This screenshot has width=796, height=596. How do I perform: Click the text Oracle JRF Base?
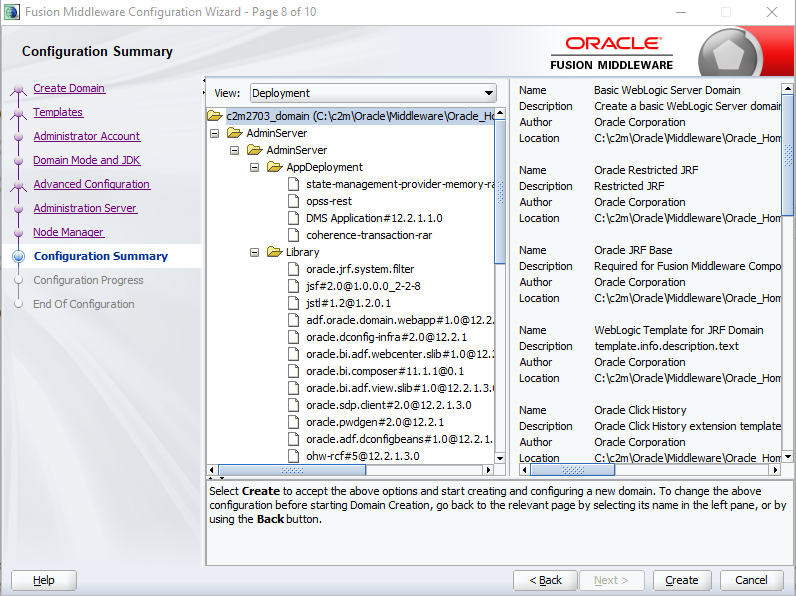(x=633, y=250)
